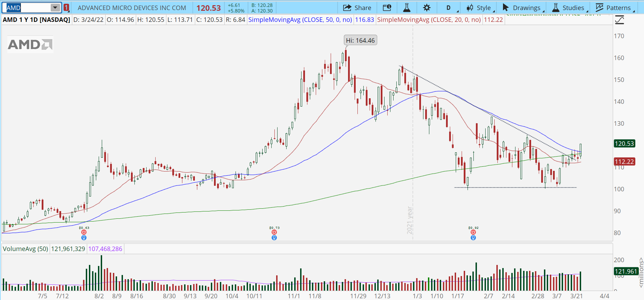Click the flask icon next to the gear
Screen dimensions: 644x300
click(407, 8)
